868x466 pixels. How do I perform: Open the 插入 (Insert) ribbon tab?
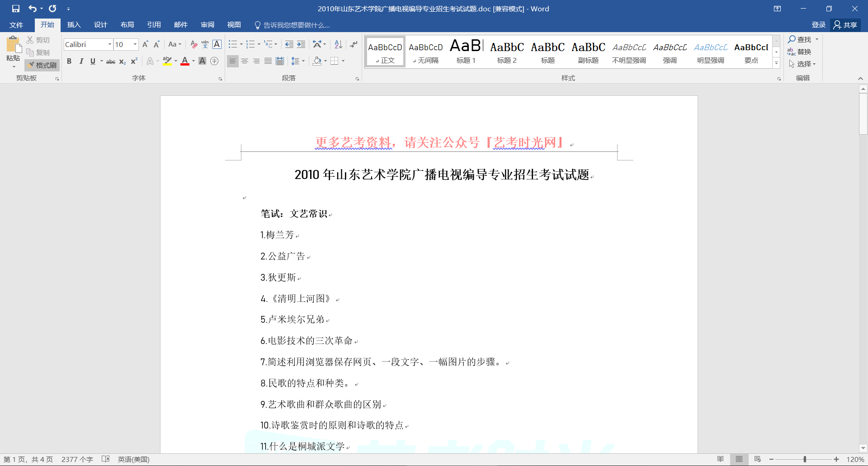pyautogui.click(x=74, y=25)
